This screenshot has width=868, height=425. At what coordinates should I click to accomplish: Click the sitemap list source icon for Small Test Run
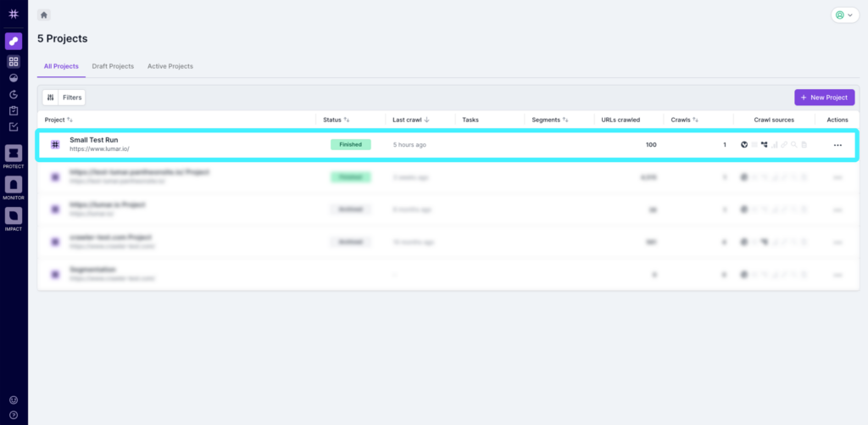point(754,144)
